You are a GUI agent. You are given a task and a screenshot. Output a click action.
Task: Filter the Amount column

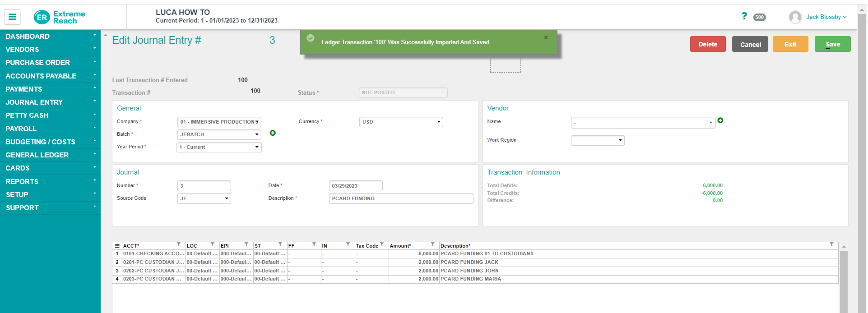[x=432, y=244]
